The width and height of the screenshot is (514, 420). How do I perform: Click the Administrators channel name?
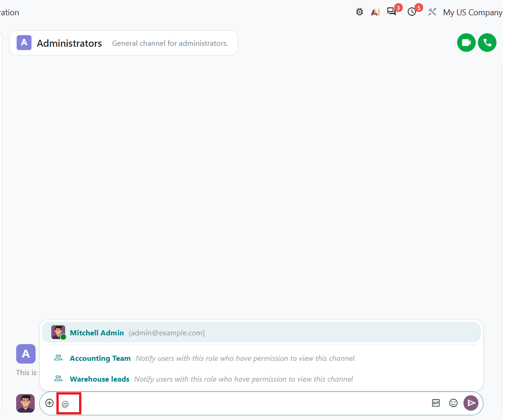pos(69,43)
